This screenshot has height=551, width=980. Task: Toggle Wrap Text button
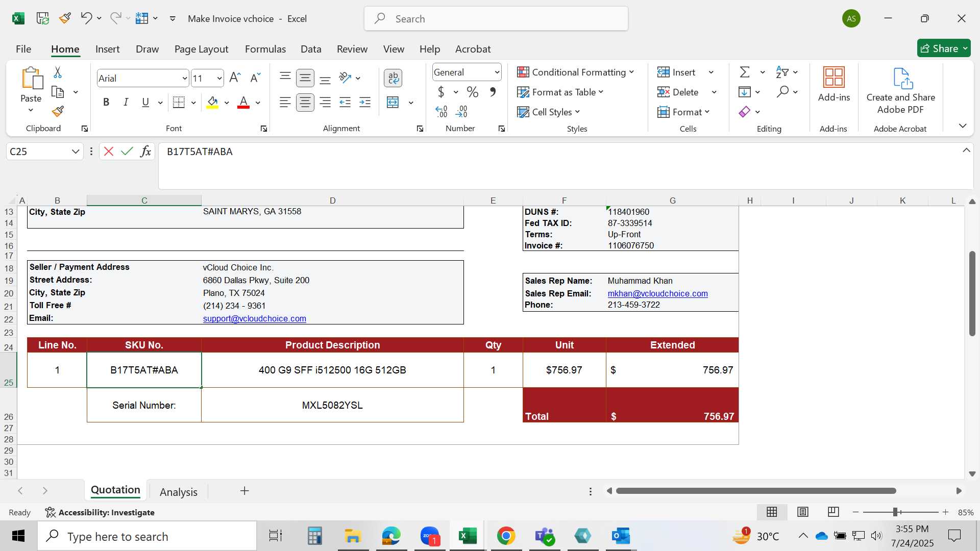coord(393,78)
